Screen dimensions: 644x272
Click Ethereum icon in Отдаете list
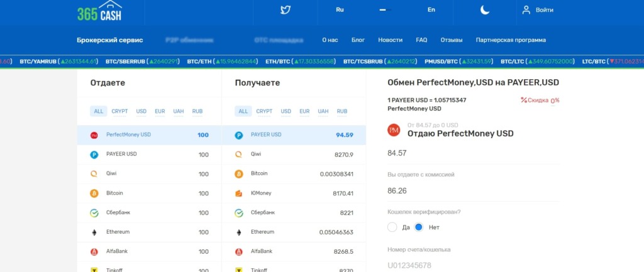tap(94, 232)
